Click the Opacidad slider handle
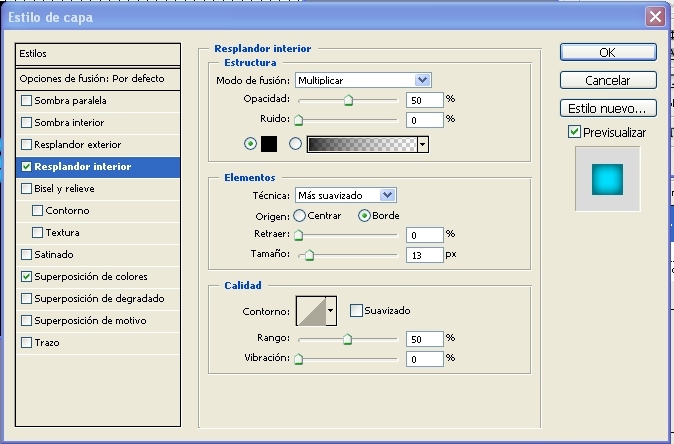Image resolution: width=674 pixels, height=444 pixels. pos(348,100)
